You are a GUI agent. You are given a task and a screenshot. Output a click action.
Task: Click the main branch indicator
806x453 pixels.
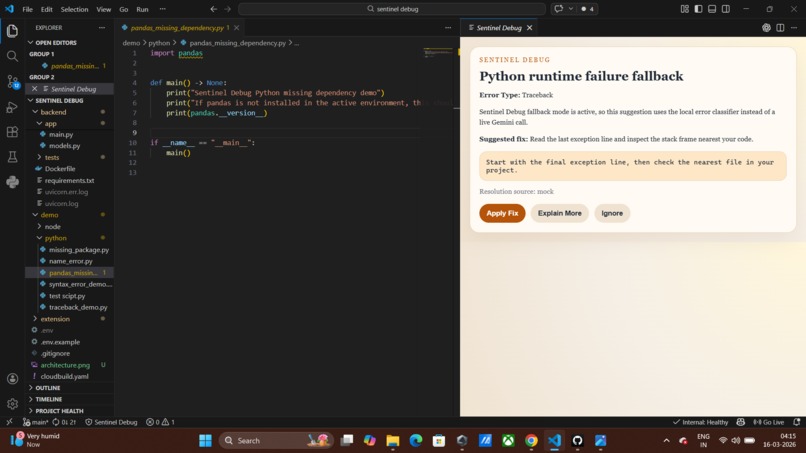point(35,422)
